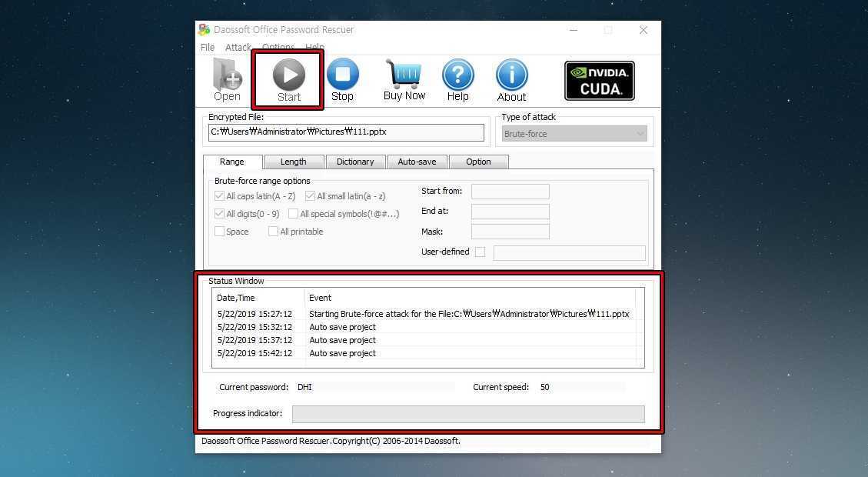Enable All special symbols checkbox
Image resolution: width=868 pixels, height=477 pixels.
(294, 214)
